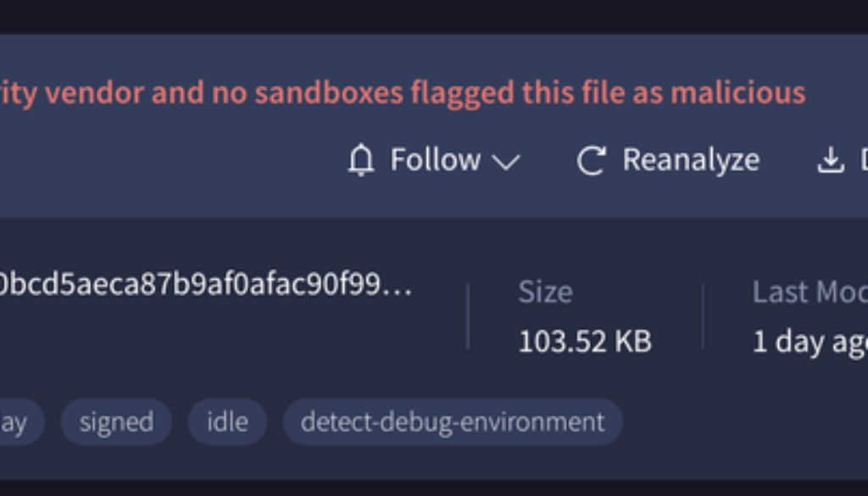Click the Follow label
This screenshot has height=496, width=868.
tap(435, 159)
